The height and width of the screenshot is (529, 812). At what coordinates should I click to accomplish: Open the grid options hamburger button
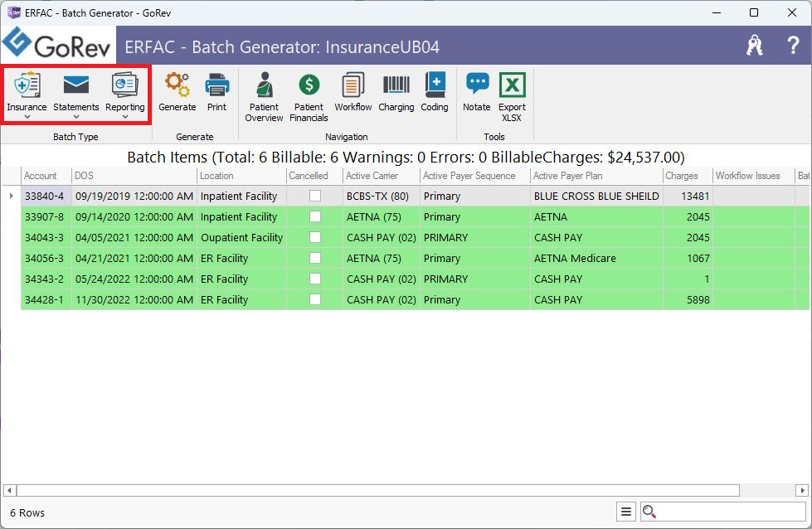click(x=626, y=512)
